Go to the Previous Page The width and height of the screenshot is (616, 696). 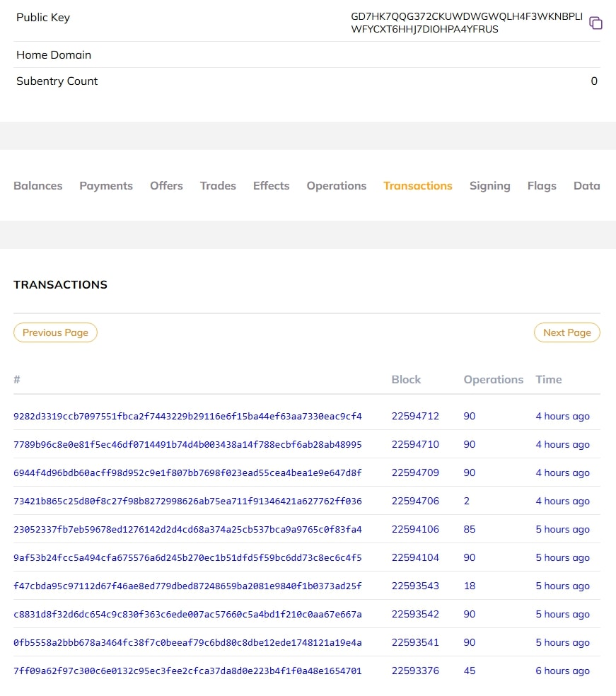point(55,332)
